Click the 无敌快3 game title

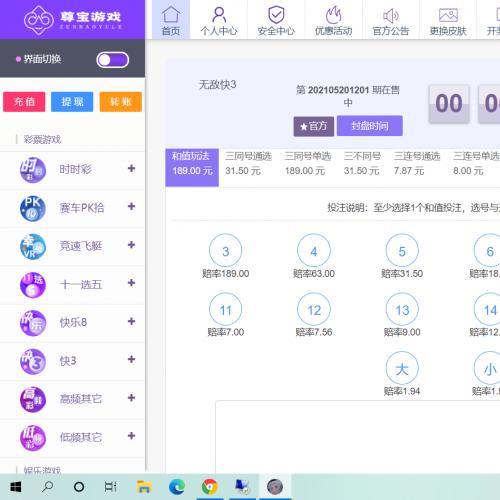[217, 85]
